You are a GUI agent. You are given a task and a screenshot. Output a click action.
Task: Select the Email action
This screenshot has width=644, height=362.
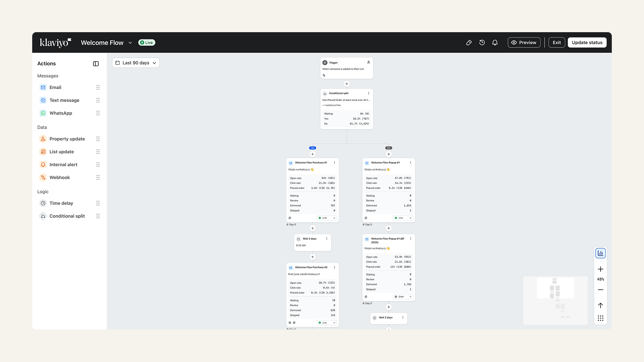[x=55, y=87]
